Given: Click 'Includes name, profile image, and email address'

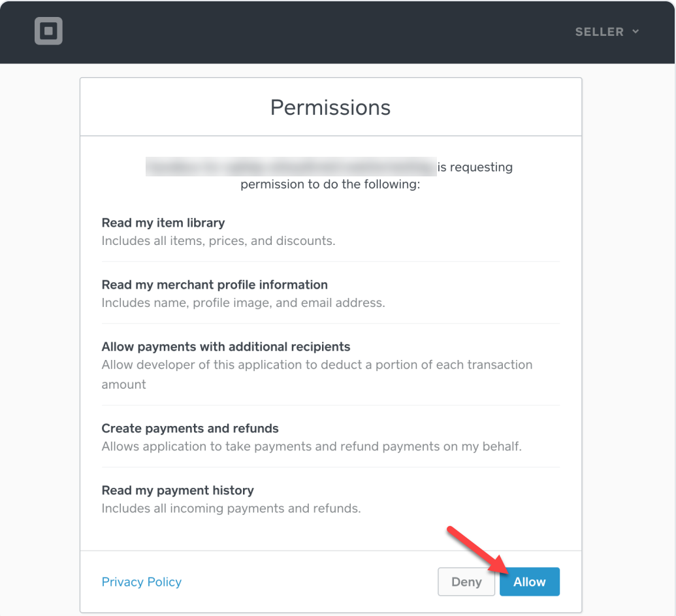Looking at the screenshot, I should (243, 303).
